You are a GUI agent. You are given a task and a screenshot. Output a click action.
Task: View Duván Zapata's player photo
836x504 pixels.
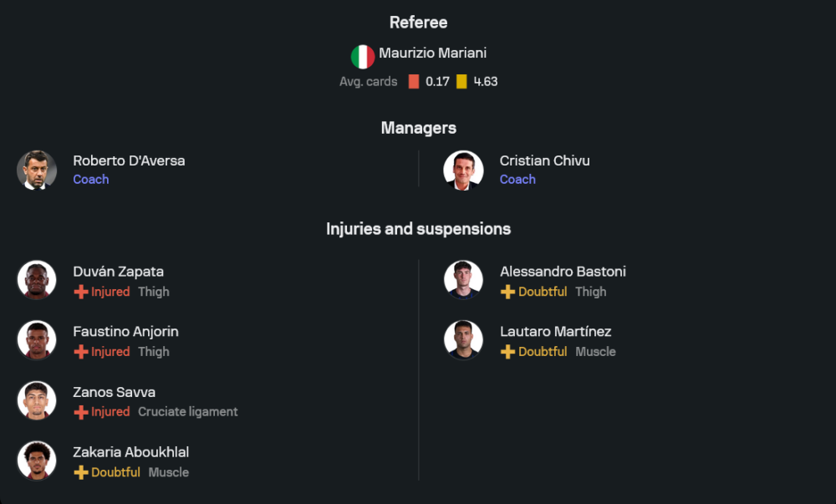(x=37, y=280)
